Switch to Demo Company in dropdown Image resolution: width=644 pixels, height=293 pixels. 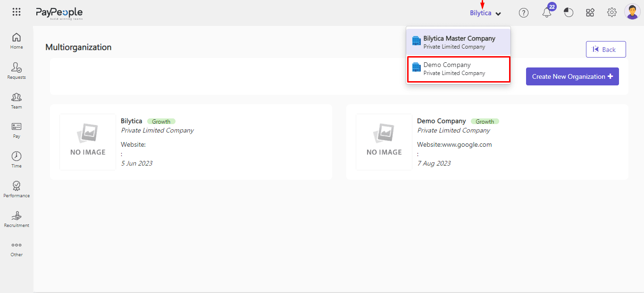coord(458,69)
